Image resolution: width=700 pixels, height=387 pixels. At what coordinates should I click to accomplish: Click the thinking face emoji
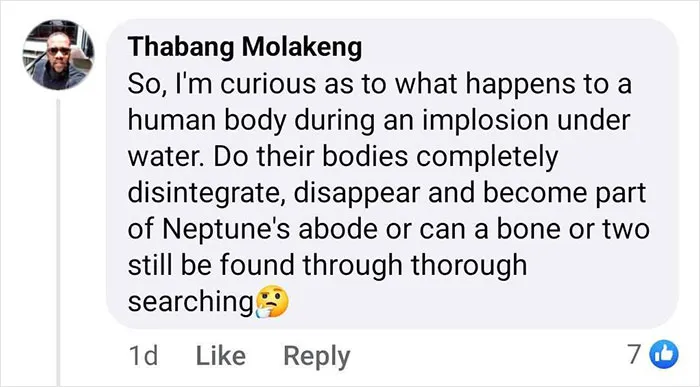tap(272, 301)
